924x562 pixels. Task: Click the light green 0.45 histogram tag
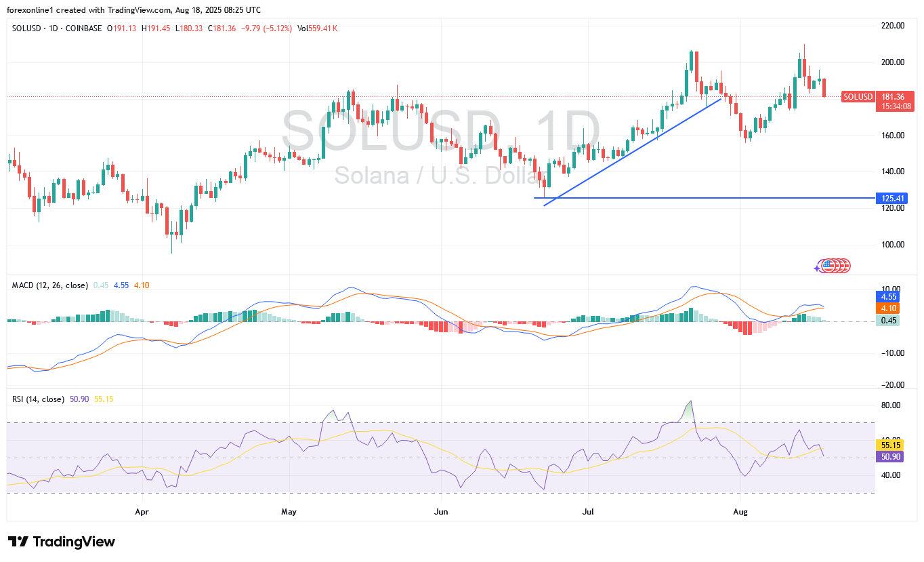click(888, 321)
